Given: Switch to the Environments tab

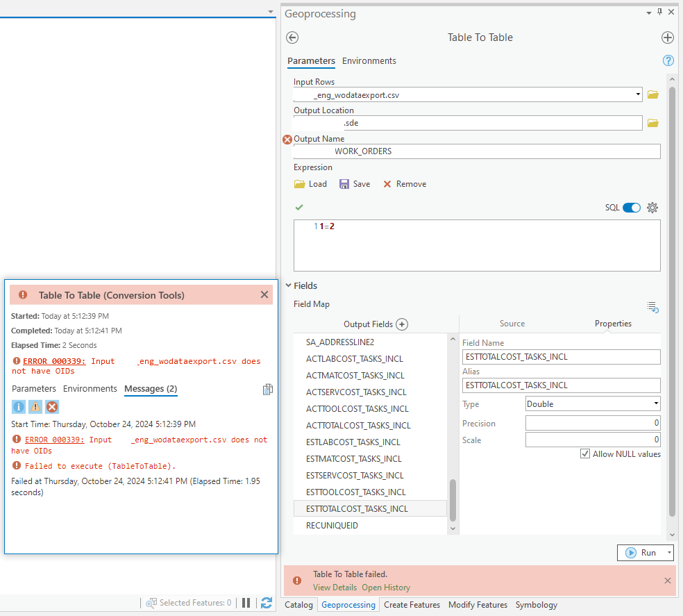Looking at the screenshot, I should coord(369,61).
